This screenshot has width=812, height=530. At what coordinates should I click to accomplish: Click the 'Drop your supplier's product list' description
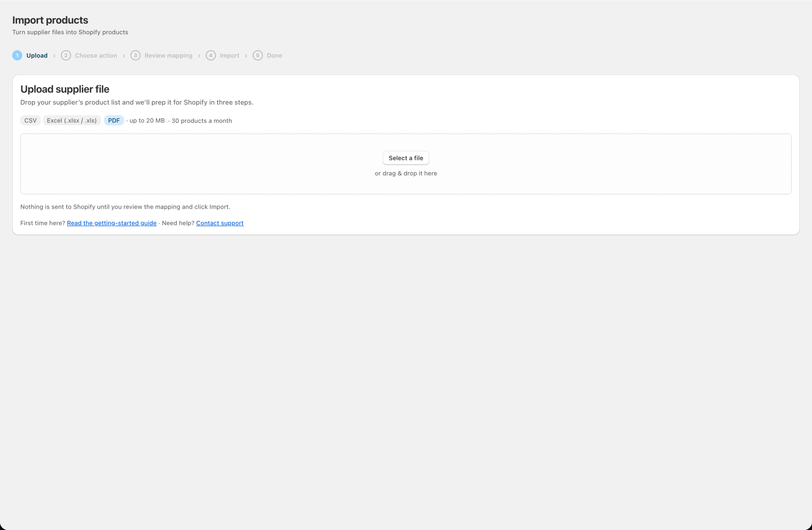coord(137,103)
